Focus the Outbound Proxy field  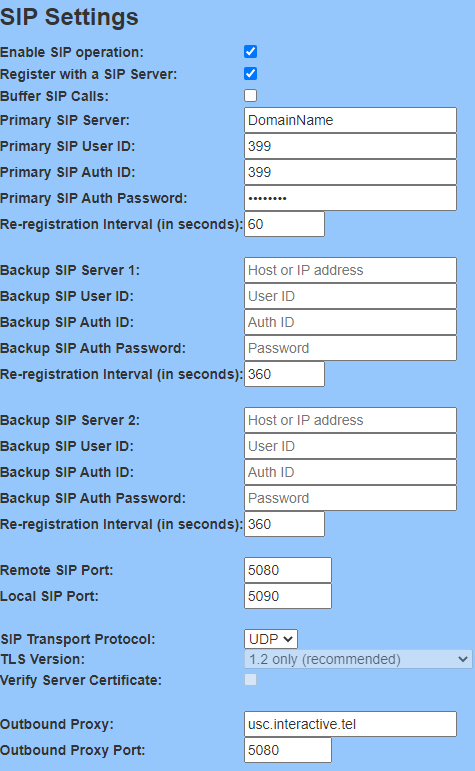(x=350, y=724)
